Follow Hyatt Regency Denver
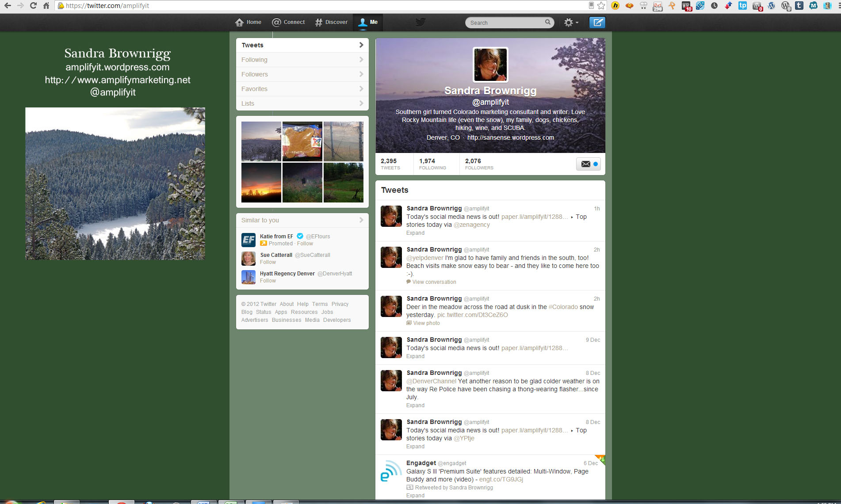The image size is (841, 504). point(268,281)
